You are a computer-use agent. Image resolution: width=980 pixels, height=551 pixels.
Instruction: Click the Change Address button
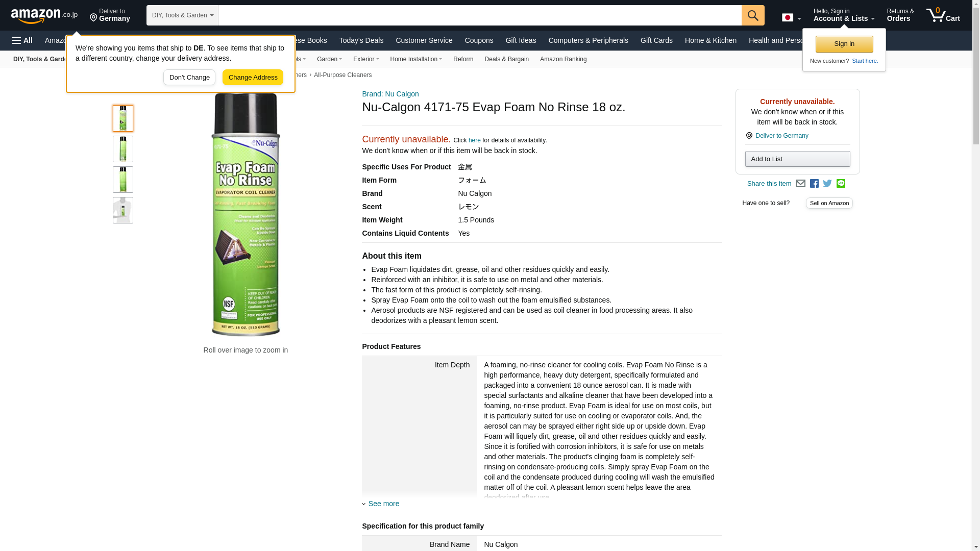coord(253,78)
